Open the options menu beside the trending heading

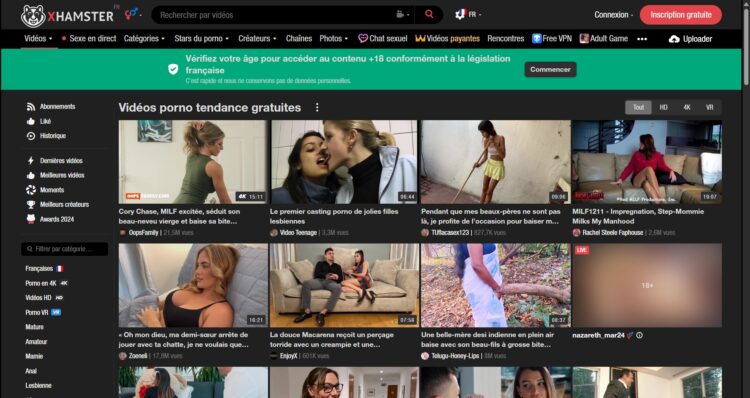click(317, 107)
